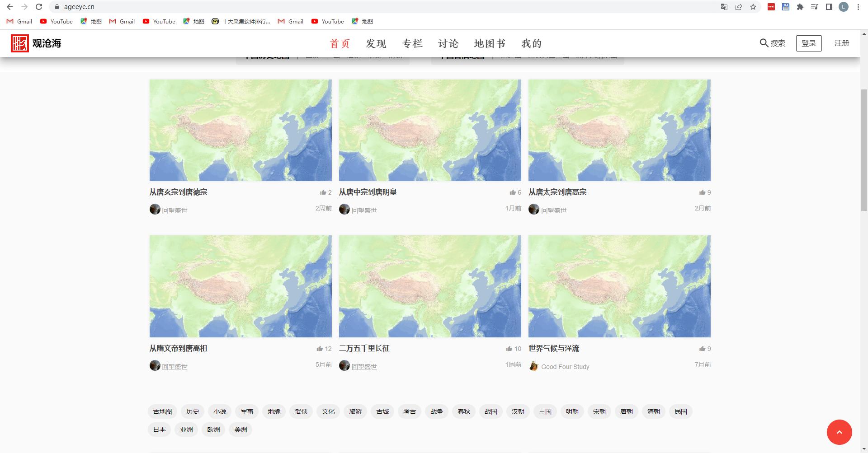Click the search magnifier icon

coord(764,43)
